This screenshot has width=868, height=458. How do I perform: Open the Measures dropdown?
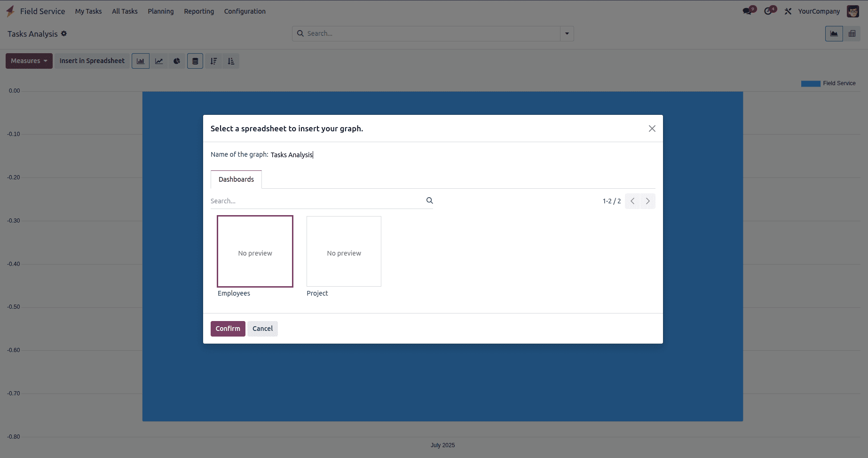(29, 61)
